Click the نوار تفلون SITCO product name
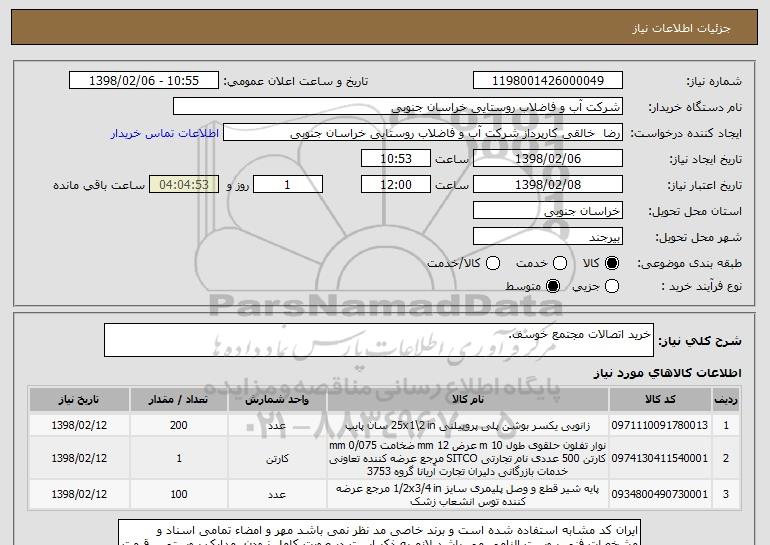 [468, 459]
